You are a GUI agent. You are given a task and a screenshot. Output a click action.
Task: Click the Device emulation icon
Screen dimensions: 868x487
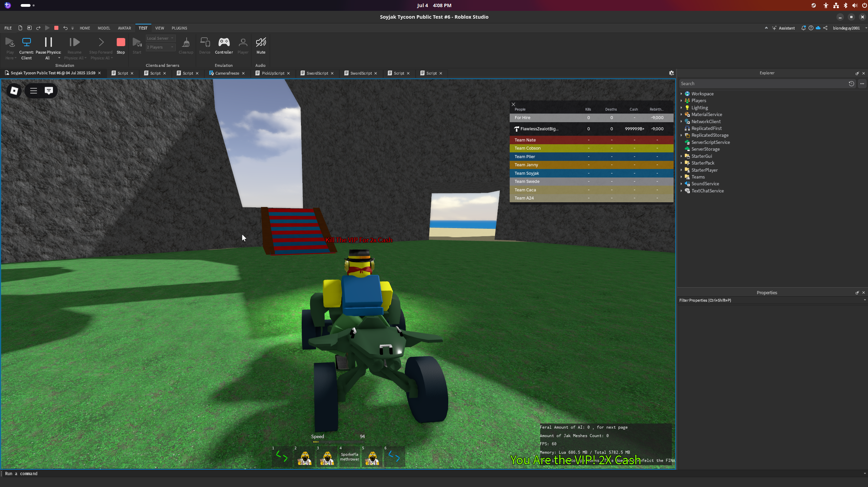point(205,42)
